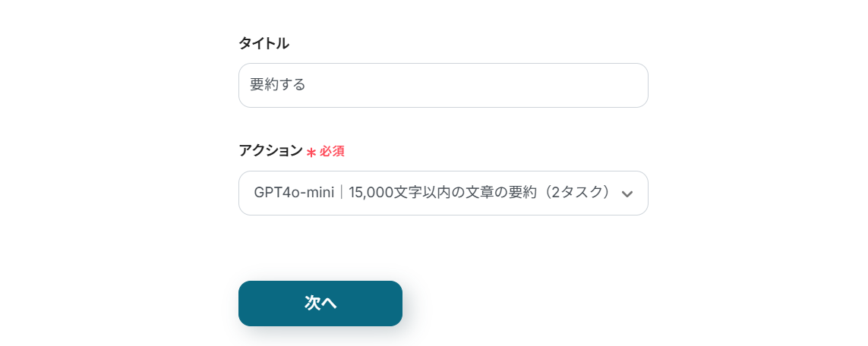The image size is (868, 346).
Task: Place cursor after 要約する in title box
Action: point(308,85)
